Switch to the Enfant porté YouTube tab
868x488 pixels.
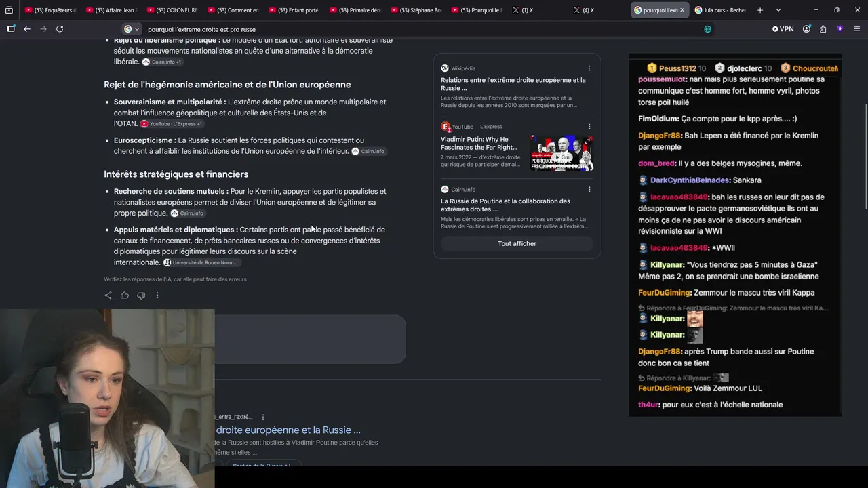[295, 10]
